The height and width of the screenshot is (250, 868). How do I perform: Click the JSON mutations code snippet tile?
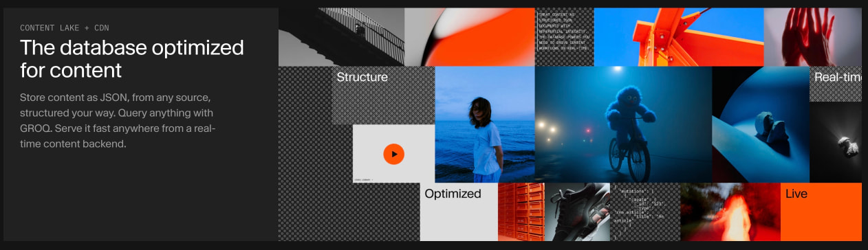(645, 212)
